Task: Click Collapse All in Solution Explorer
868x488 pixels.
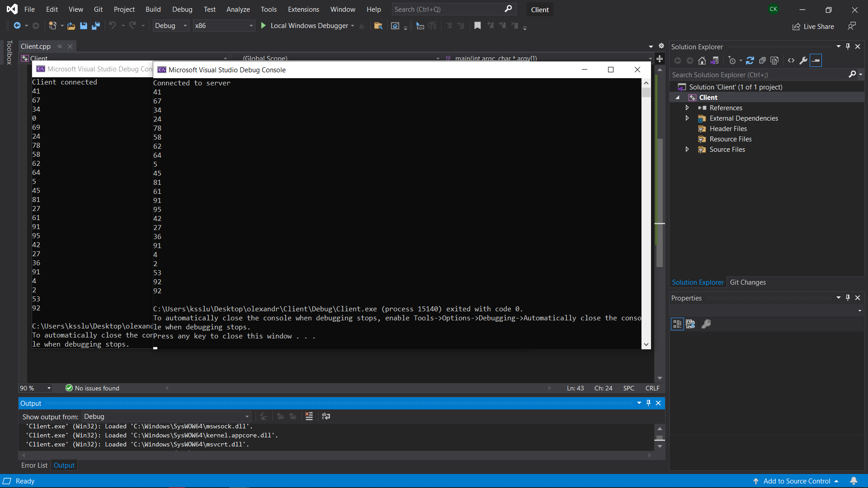Action: [762, 61]
